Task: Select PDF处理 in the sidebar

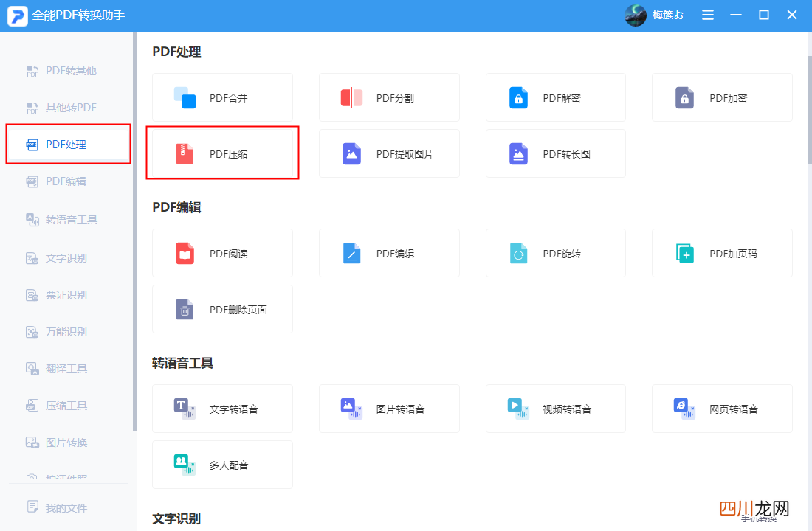Action: [x=69, y=145]
